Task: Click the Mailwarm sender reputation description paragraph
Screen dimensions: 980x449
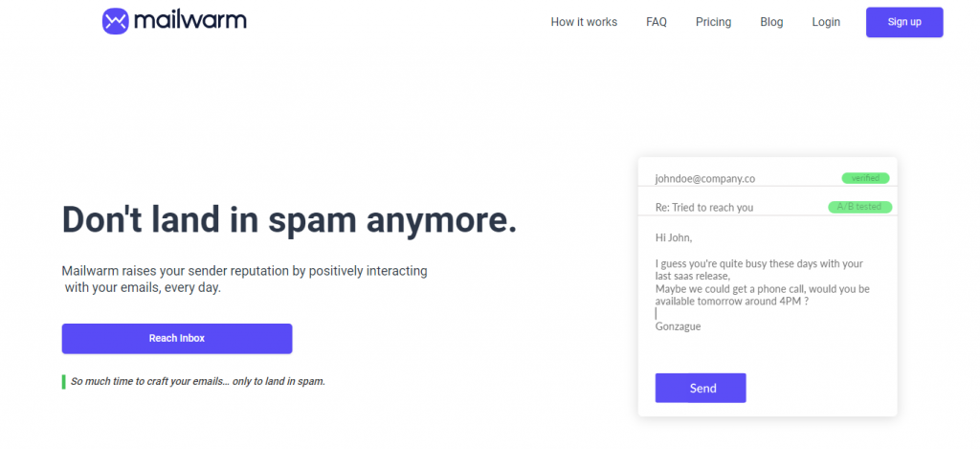Action: point(245,281)
